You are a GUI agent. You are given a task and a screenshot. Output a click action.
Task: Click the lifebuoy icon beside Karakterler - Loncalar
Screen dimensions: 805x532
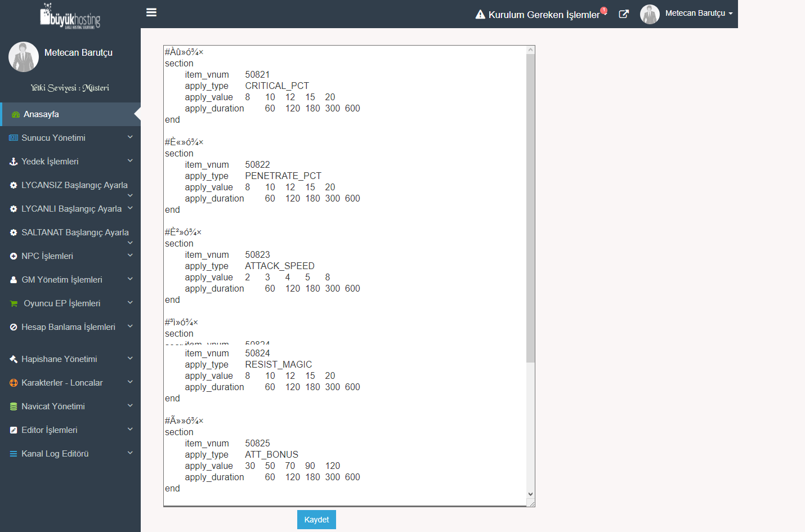(14, 383)
